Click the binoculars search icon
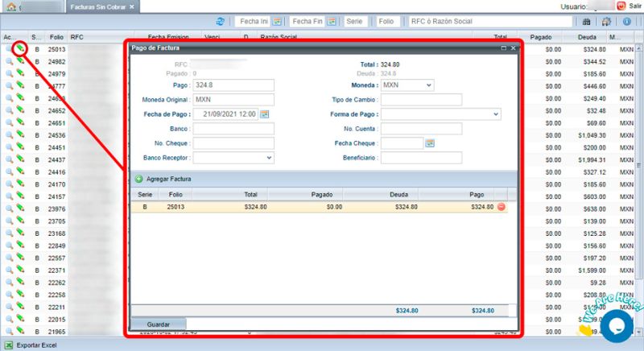The image size is (644, 351). [586, 22]
